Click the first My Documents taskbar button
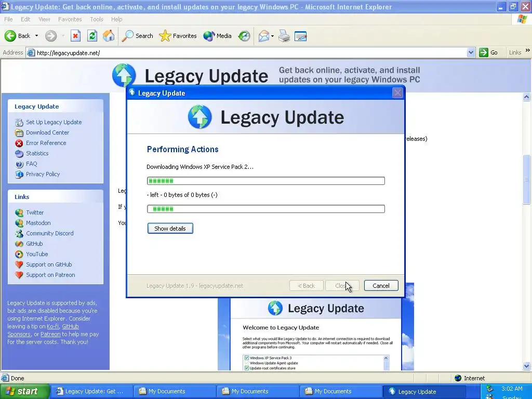The image size is (532, 399). (x=174, y=392)
